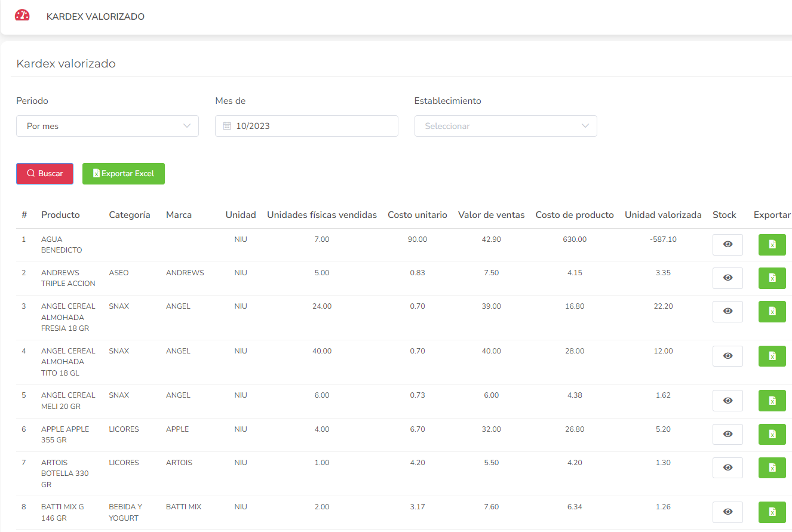This screenshot has width=792, height=532.
Task: Click the Unidades físicas vendidas column header
Action: point(322,215)
